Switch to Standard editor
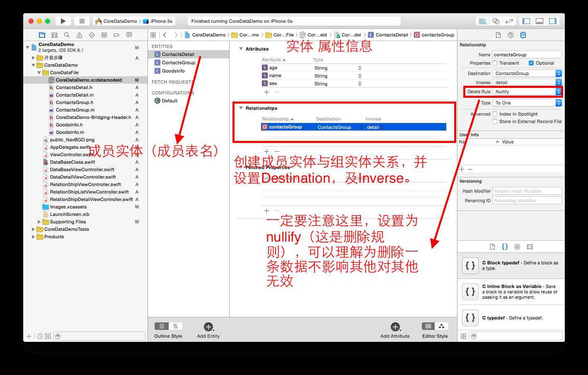 pos(483,21)
